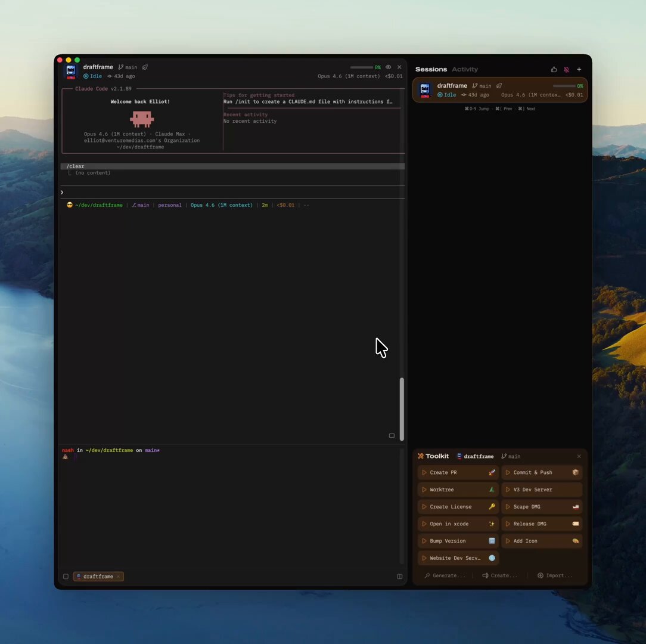Click the terminal maximize icon above scrollbar

[392, 435]
